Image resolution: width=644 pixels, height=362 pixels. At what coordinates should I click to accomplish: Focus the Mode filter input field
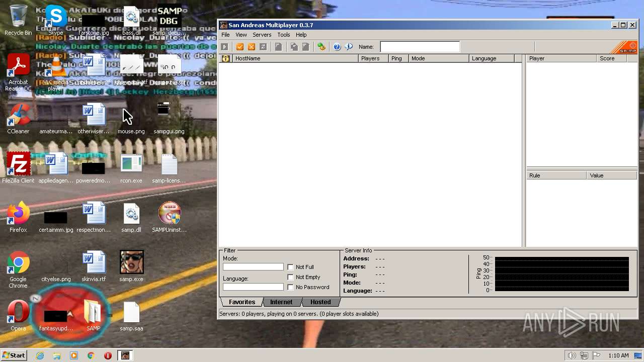pos(253,267)
